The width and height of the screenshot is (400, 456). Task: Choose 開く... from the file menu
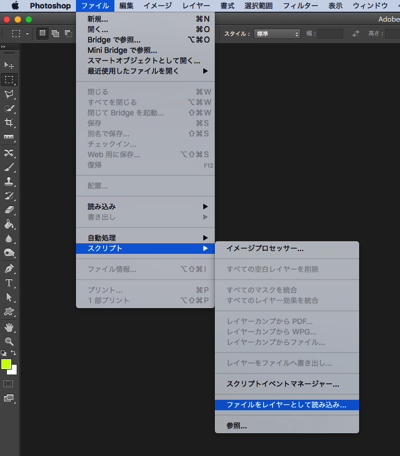click(145, 29)
